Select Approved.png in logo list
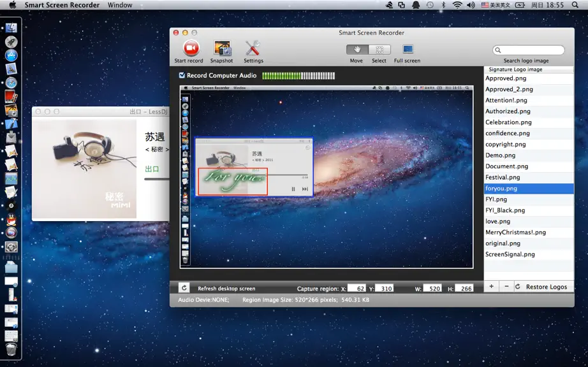This screenshot has height=367, width=588. tap(529, 78)
